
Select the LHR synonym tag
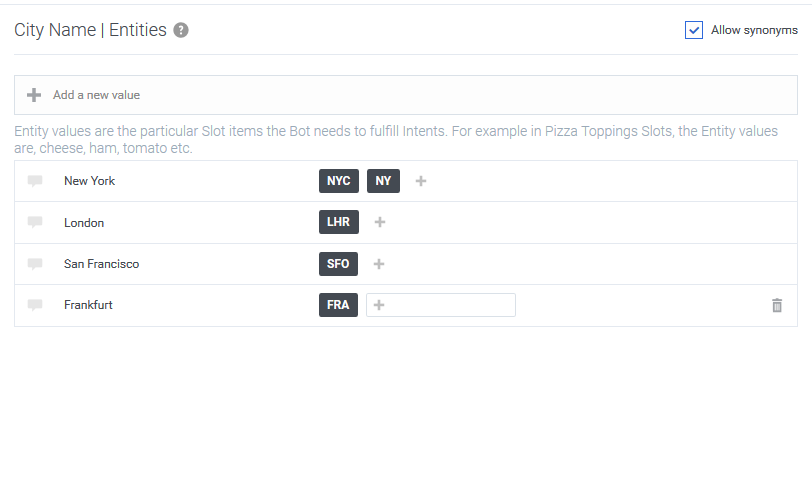[x=339, y=222]
